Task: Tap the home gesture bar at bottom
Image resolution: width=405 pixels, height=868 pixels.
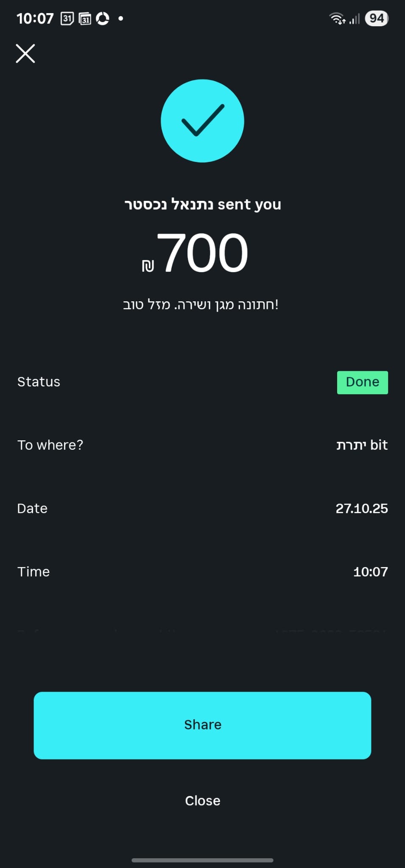Action: click(202, 860)
